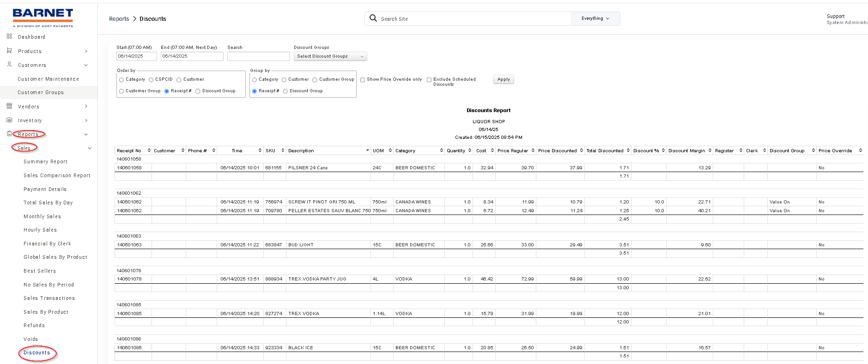This screenshot has height=364, width=868.
Task: Click sort arrows on Price Override column
Action: click(x=861, y=150)
